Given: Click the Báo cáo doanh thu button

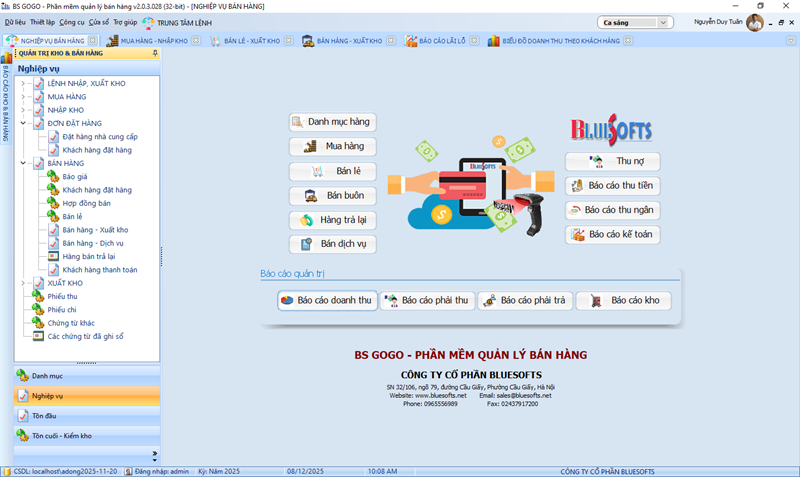Looking at the screenshot, I should [x=327, y=300].
